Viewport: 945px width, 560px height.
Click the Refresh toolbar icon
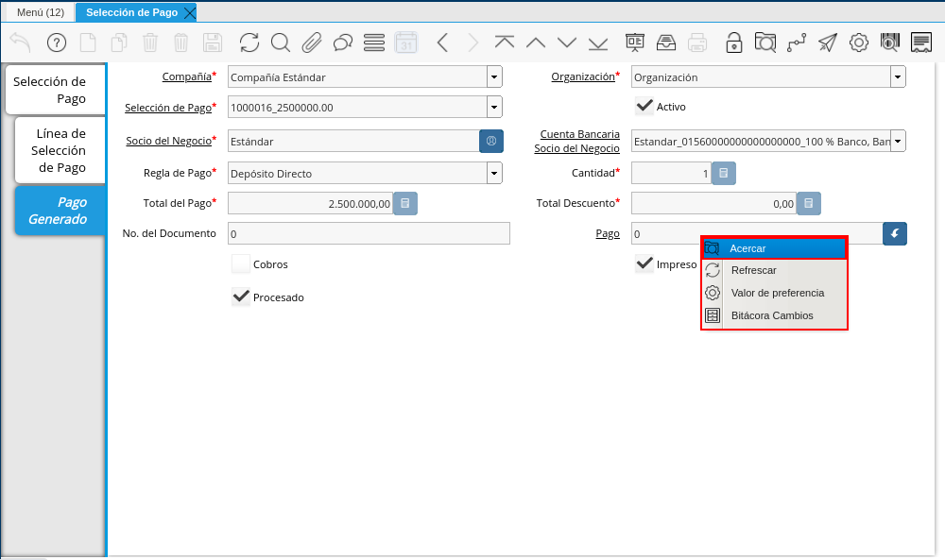click(x=249, y=42)
